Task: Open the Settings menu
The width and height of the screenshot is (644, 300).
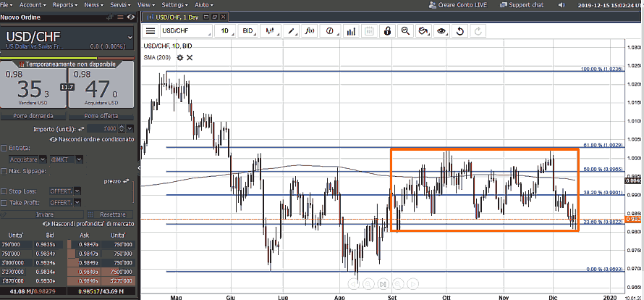Action: [176, 5]
